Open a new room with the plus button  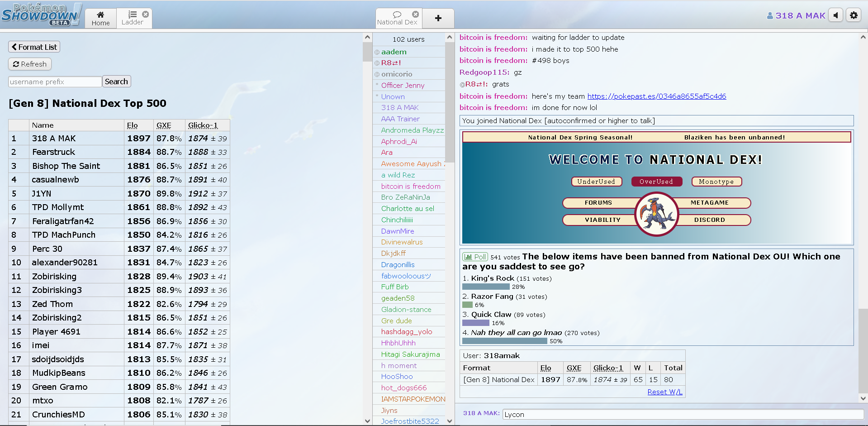tap(438, 18)
